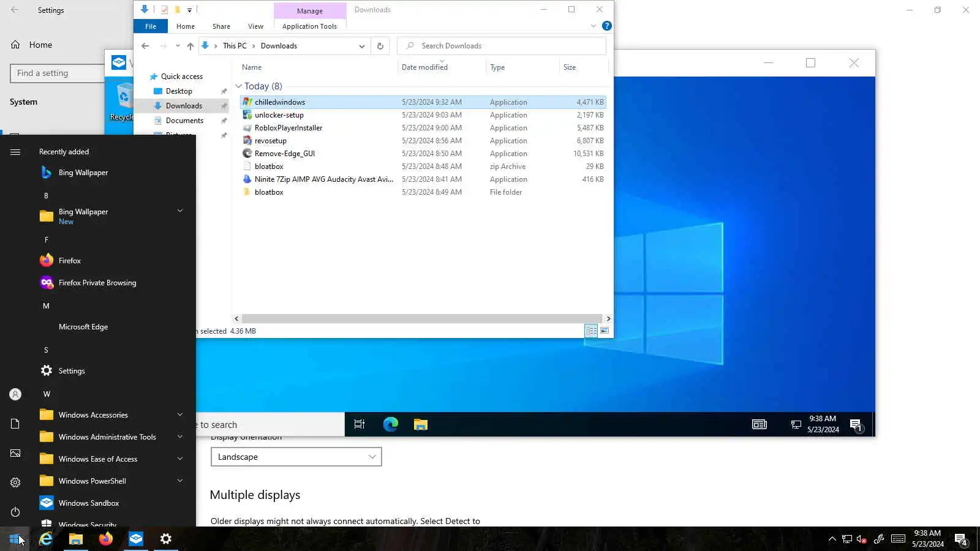Click the Explorer horizontal scrollbar thumb
Viewport: 980px width, 551px height.
coord(422,318)
